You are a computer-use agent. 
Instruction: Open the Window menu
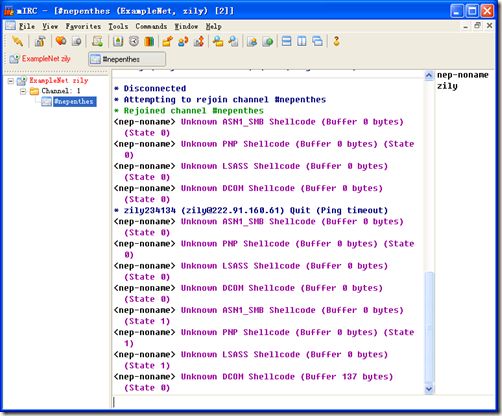(186, 26)
